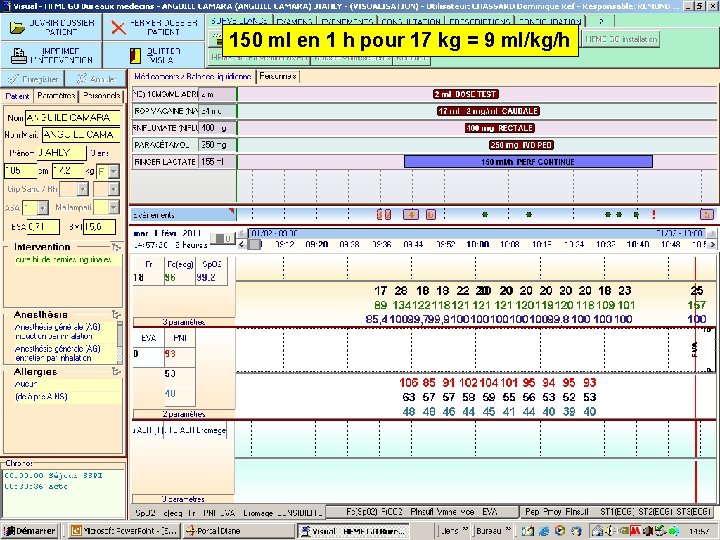
Task: Open the Examens tab
Action: [x=295, y=21]
